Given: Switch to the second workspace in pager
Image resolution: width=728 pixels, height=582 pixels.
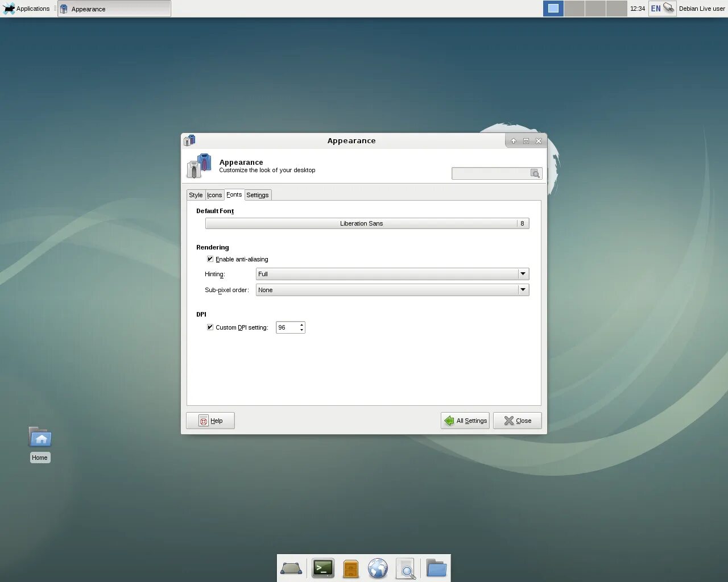Looking at the screenshot, I should (x=574, y=9).
